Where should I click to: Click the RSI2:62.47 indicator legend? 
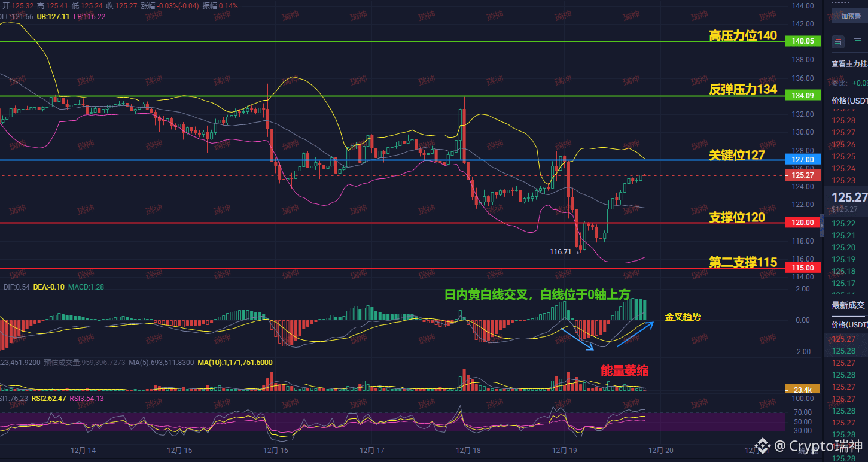click(49, 399)
